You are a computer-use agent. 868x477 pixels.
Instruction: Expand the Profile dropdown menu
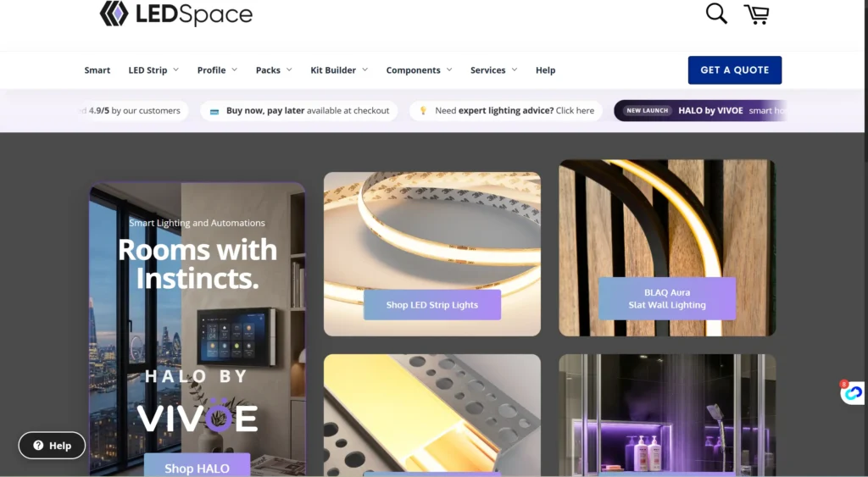point(217,70)
